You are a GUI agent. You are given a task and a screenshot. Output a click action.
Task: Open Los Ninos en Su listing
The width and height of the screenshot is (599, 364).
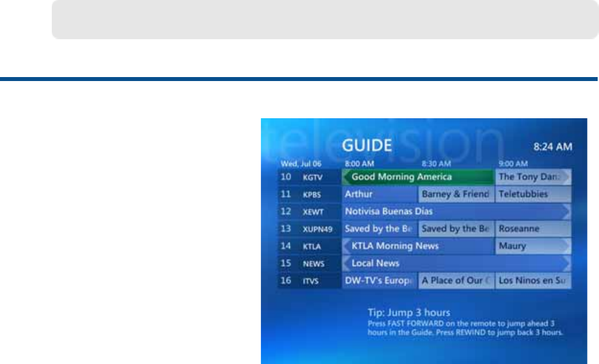tap(533, 281)
